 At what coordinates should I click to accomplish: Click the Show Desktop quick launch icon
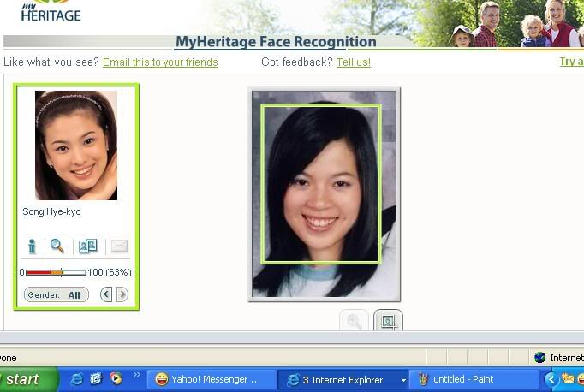tap(96, 379)
